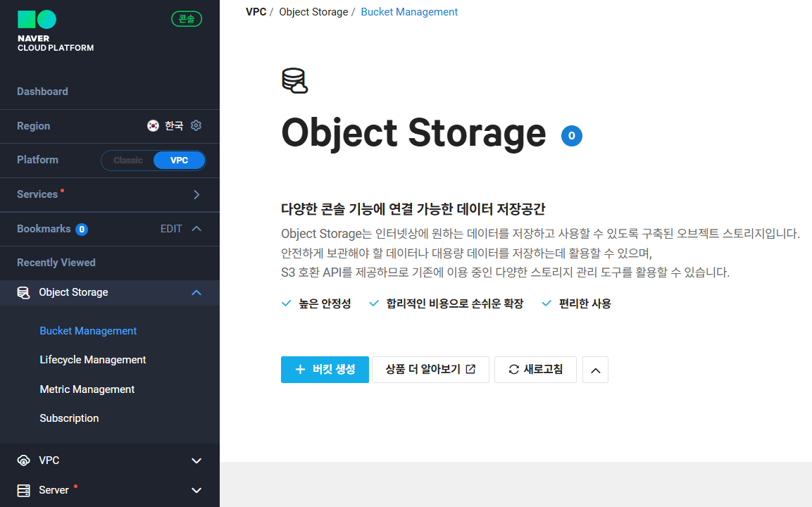Screen dimensions: 812x507
Task: Open region settings gear icon
Action: pos(196,125)
